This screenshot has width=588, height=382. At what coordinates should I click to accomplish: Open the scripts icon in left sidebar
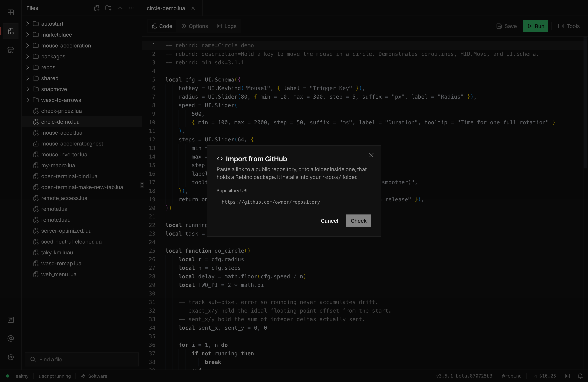(11, 31)
